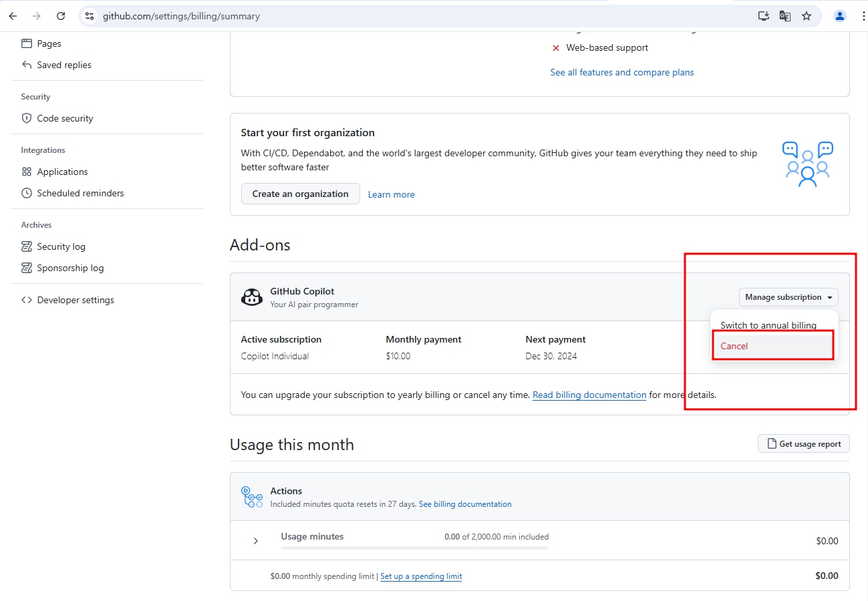Open the translate page icon

pos(785,16)
